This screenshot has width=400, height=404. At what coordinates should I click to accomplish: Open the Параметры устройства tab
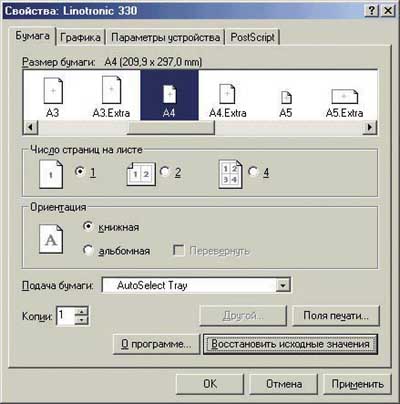coord(165,37)
